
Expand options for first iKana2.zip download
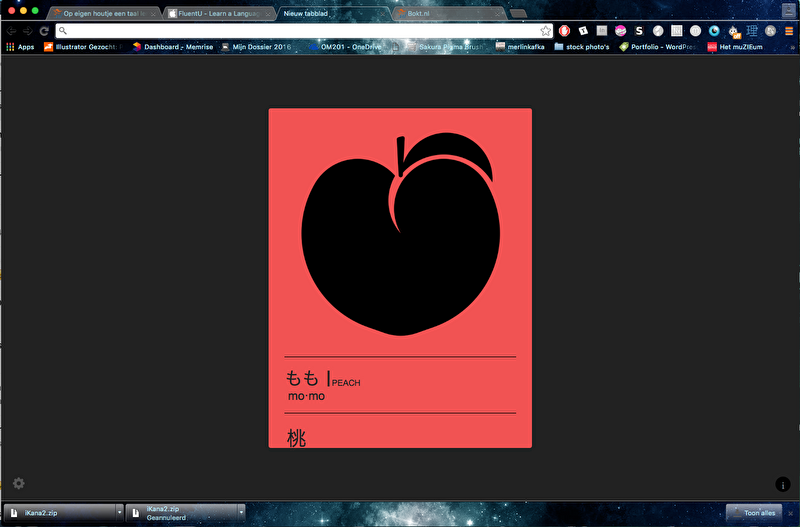tap(119, 512)
